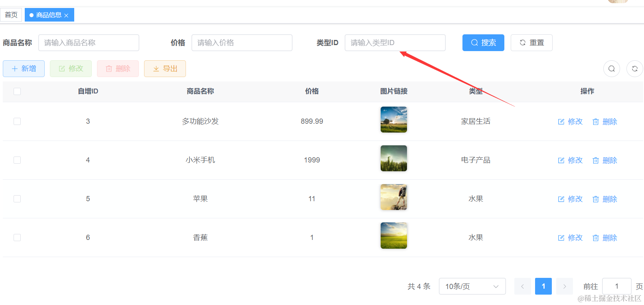Click 删除 trash icon for 香蕉 row
Screen dimensions: 644x305
(595, 238)
